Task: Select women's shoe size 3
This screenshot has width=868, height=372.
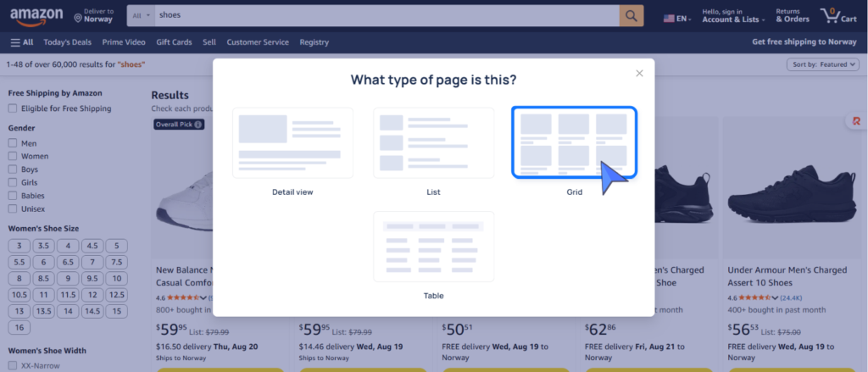Action: (x=19, y=247)
